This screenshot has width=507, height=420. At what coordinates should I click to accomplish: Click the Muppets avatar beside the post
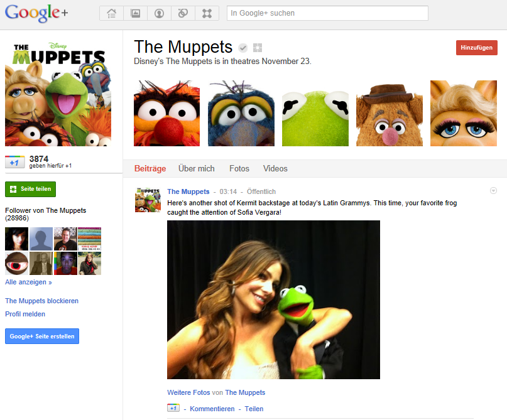click(148, 200)
